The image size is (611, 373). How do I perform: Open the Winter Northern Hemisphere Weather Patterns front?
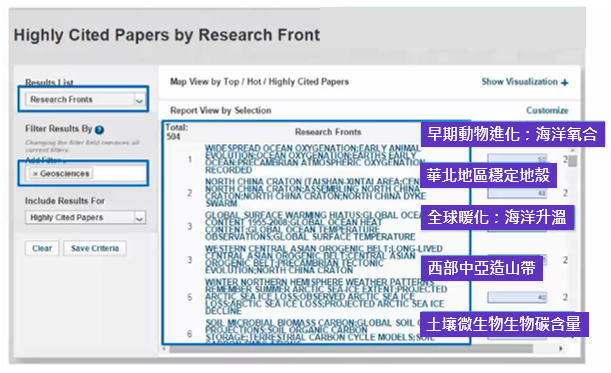click(326, 297)
